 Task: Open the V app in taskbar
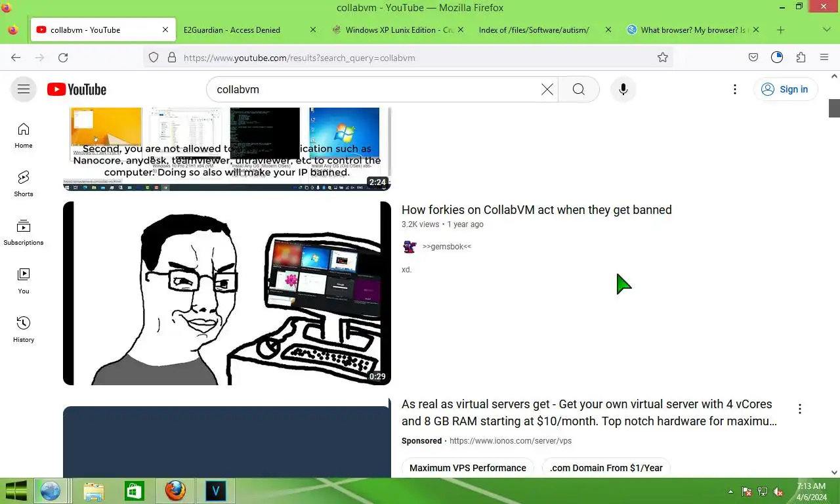[x=215, y=491]
